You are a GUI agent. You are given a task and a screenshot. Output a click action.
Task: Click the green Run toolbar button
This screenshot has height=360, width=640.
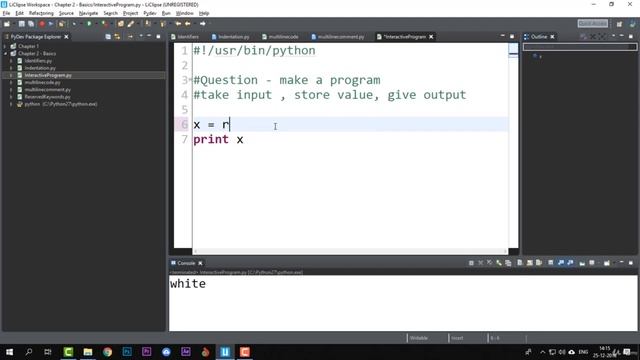click(x=89, y=24)
